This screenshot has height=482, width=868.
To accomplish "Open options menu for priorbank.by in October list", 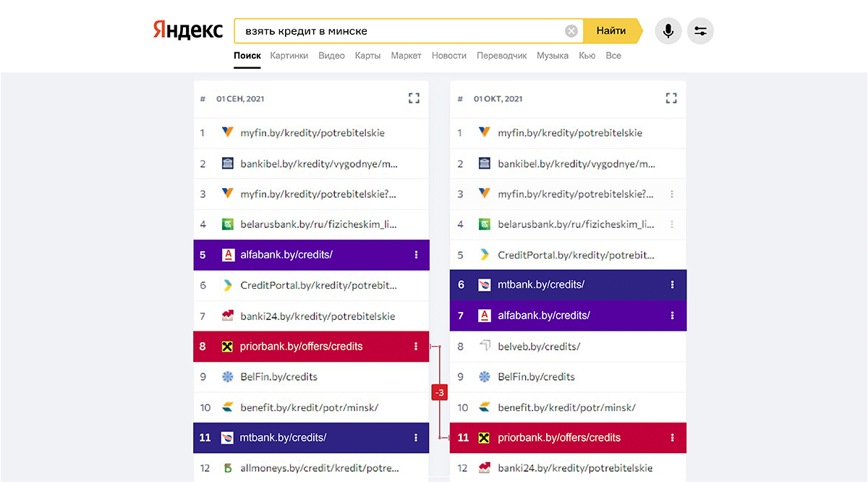I will coord(673,438).
